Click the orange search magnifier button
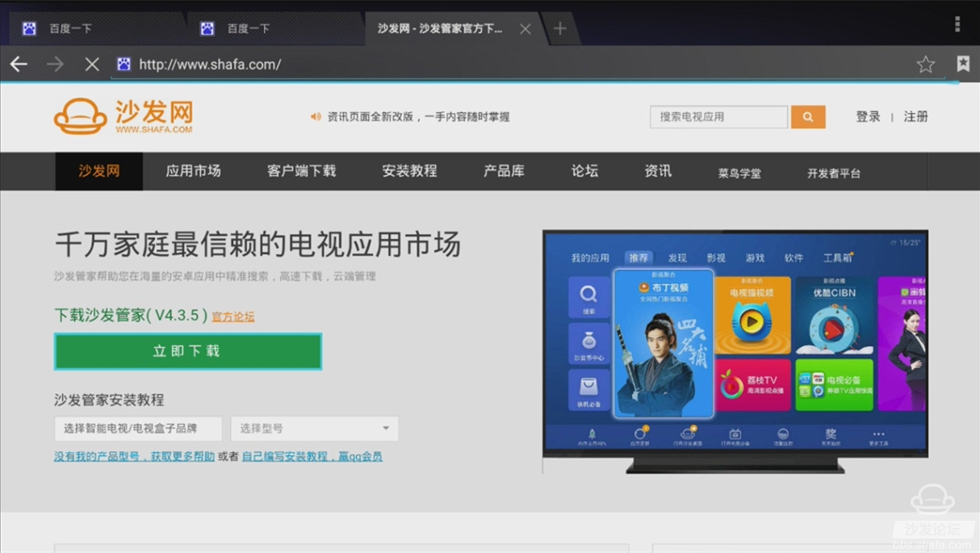This screenshot has height=553, width=980. tap(808, 116)
